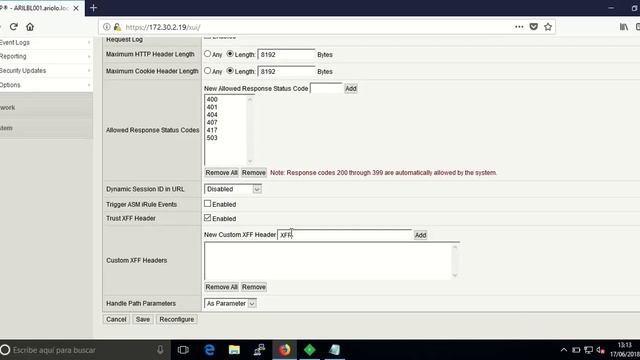Open the network connection app in taskbar

click(259, 350)
